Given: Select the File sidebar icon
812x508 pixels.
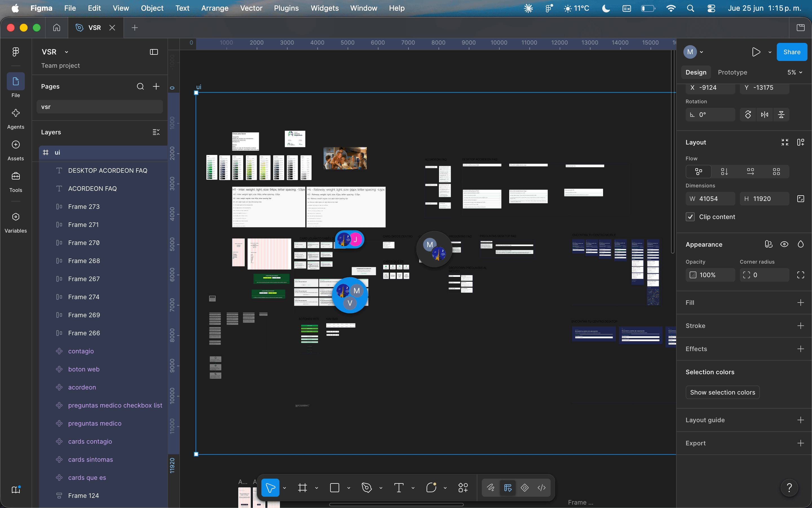Looking at the screenshot, I should (x=16, y=81).
